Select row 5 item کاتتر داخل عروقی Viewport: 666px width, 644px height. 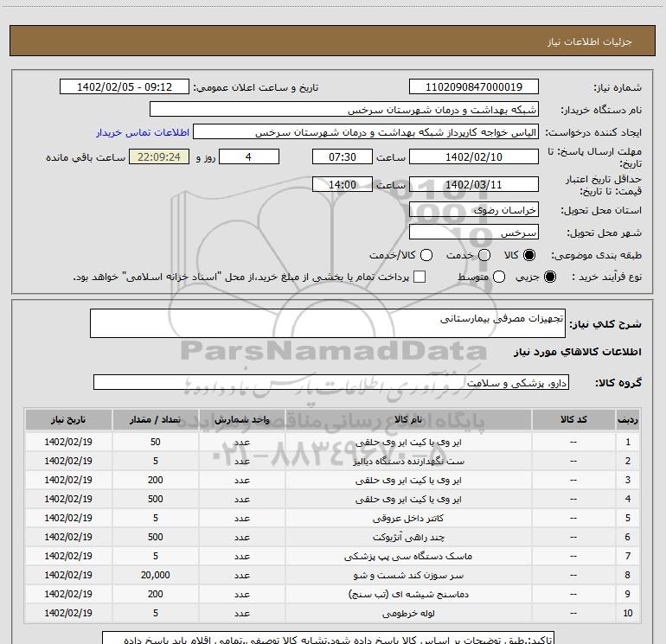pyautogui.click(x=408, y=518)
